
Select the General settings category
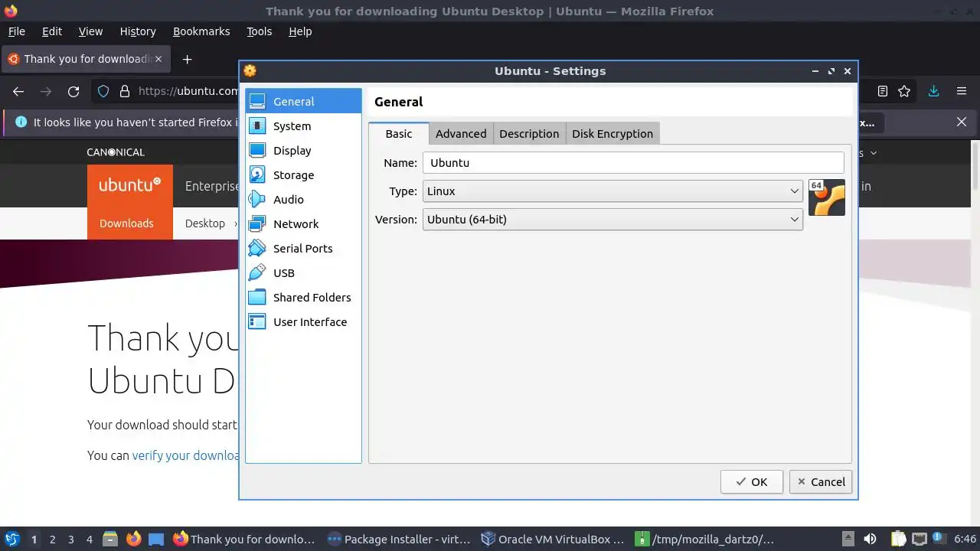[x=303, y=101]
